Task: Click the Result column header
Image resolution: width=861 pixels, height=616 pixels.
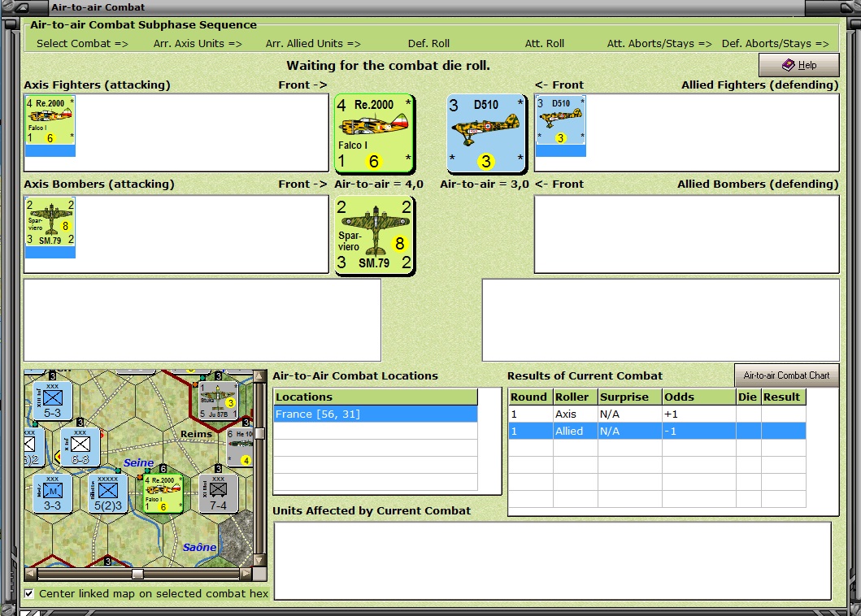Action: point(784,397)
